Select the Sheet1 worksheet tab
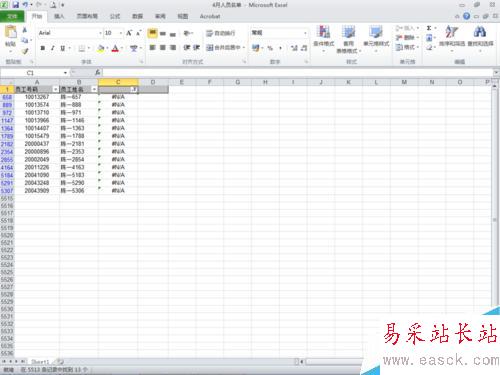 40,362
